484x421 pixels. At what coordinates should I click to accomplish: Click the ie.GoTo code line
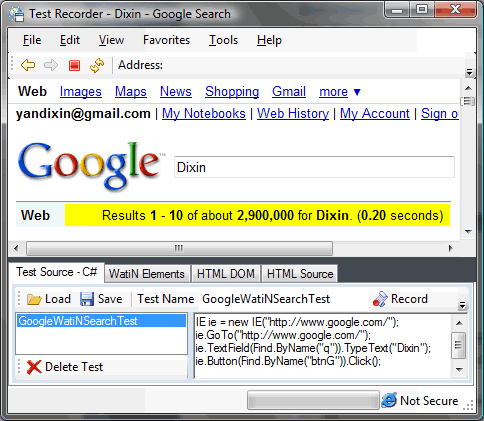coord(283,335)
